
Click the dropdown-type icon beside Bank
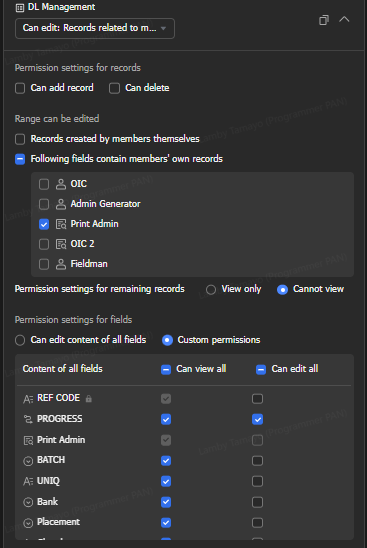tap(28, 502)
